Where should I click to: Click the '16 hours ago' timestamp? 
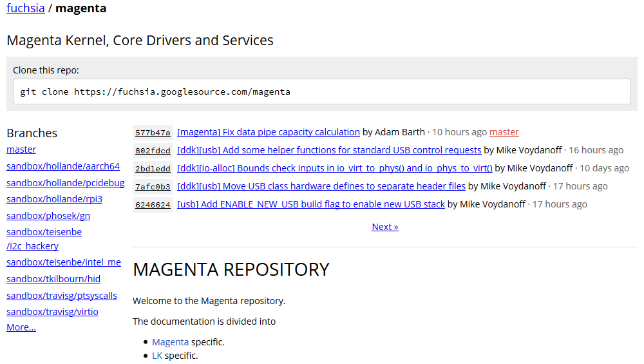coord(596,150)
